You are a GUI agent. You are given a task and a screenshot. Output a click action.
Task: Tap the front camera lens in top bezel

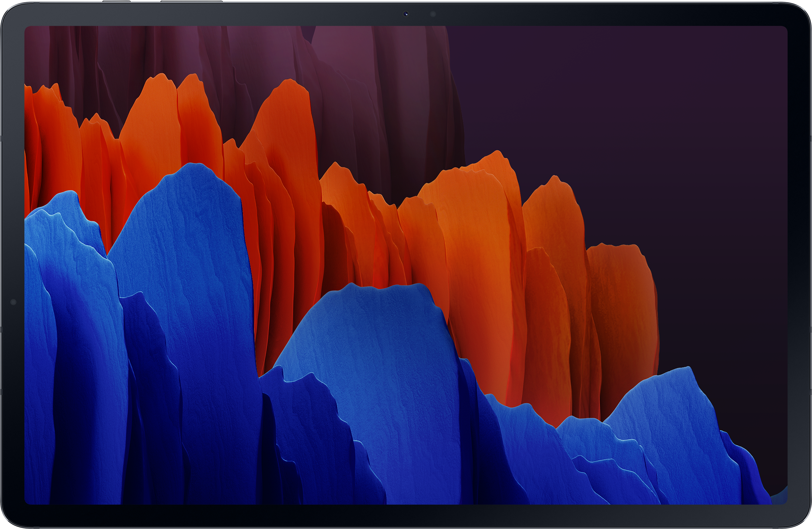click(x=406, y=14)
